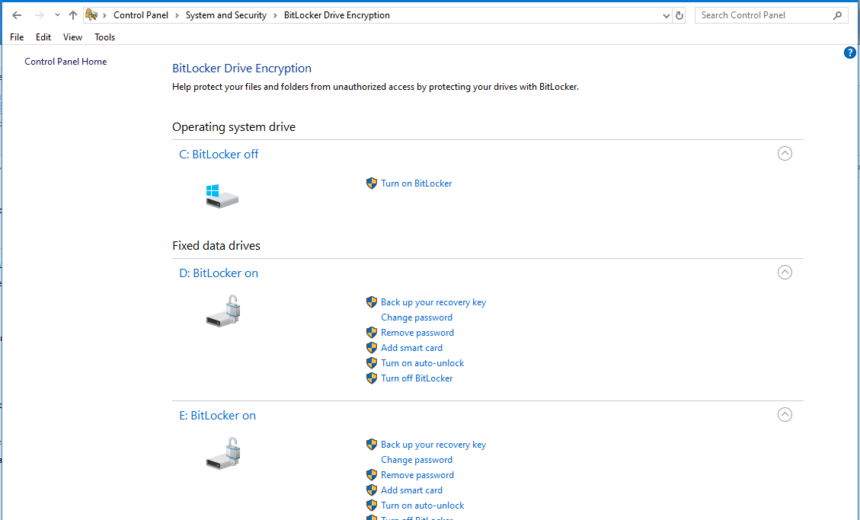The image size is (860, 520).
Task: Click D: Turn off BitLocker shield icon
Action: (371, 378)
